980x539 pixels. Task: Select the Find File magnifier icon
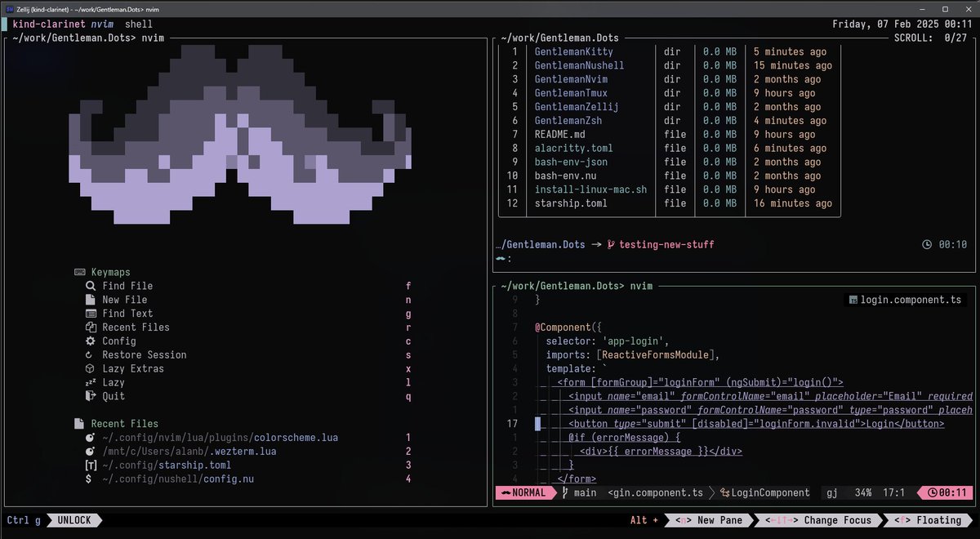(x=91, y=286)
